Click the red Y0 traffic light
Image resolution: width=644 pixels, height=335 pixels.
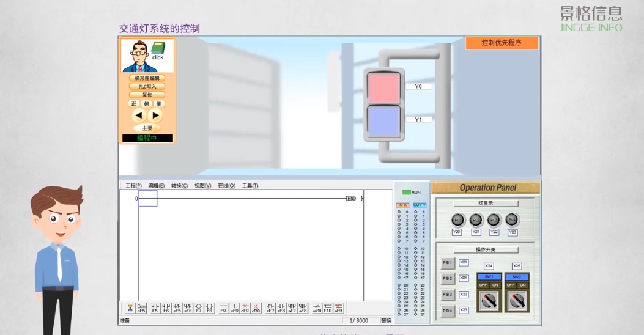tap(383, 87)
